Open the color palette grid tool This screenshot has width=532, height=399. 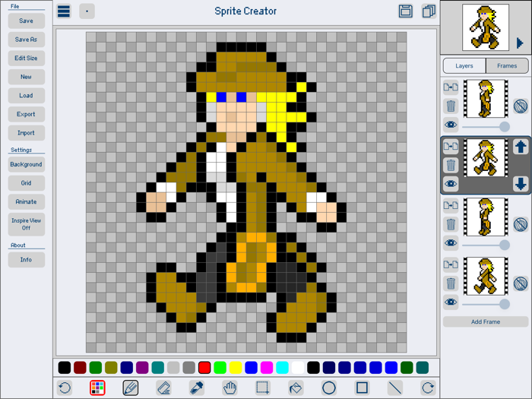tap(97, 388)
